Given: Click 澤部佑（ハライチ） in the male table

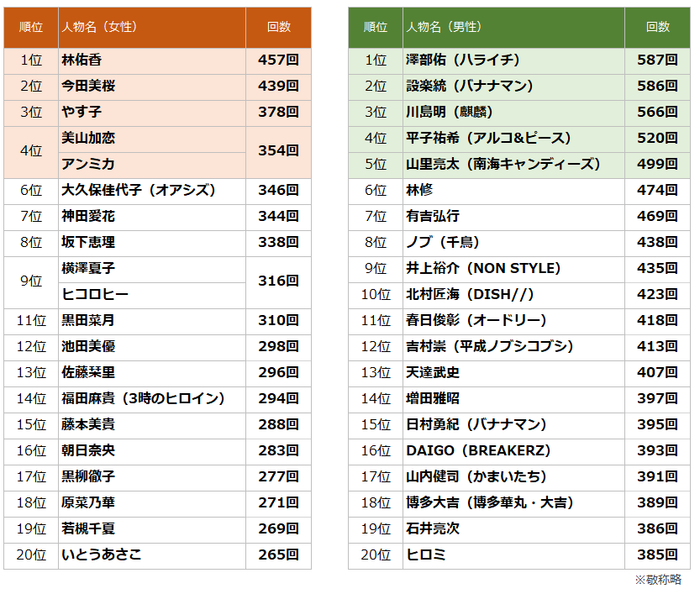Looking at the screenshot, I should [x=462, y=60].
